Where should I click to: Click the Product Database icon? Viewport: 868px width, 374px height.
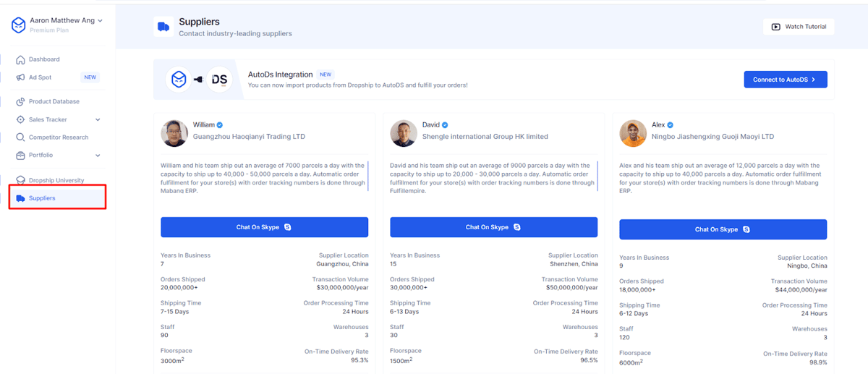20,102
